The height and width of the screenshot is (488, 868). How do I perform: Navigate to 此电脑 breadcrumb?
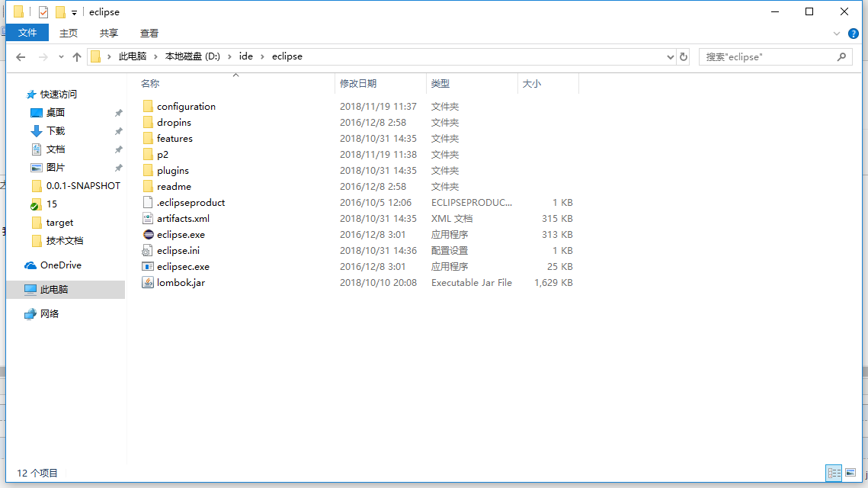[x=133, y=56]
